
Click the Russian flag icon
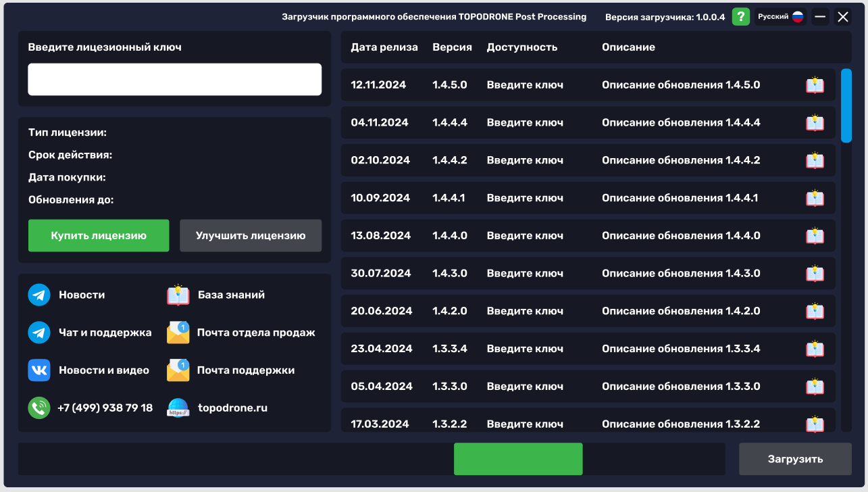[x=798, y=17]
